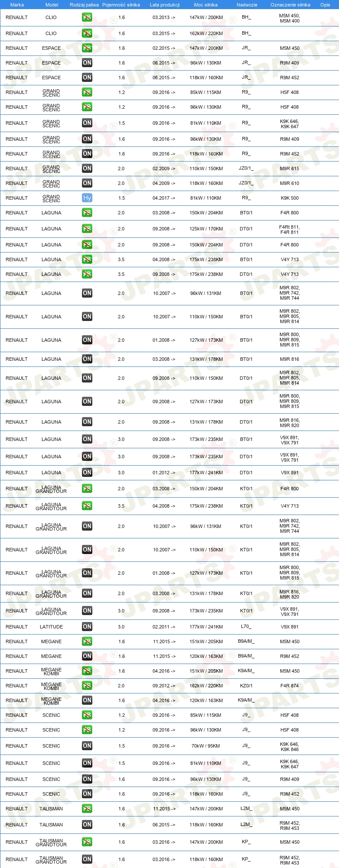The image size is (339, 868).
Task: Select the 09.2012 -> production date cell
Action: point(164,686)
